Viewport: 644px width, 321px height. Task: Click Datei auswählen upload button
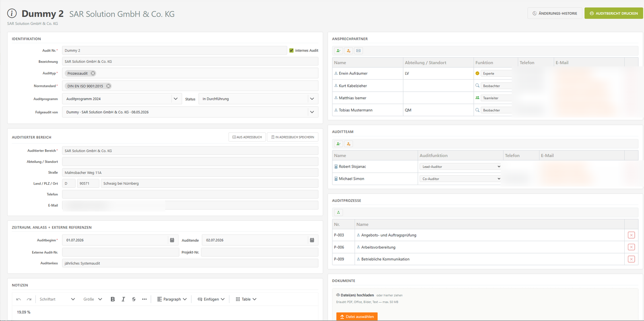[x=357, y=317]
